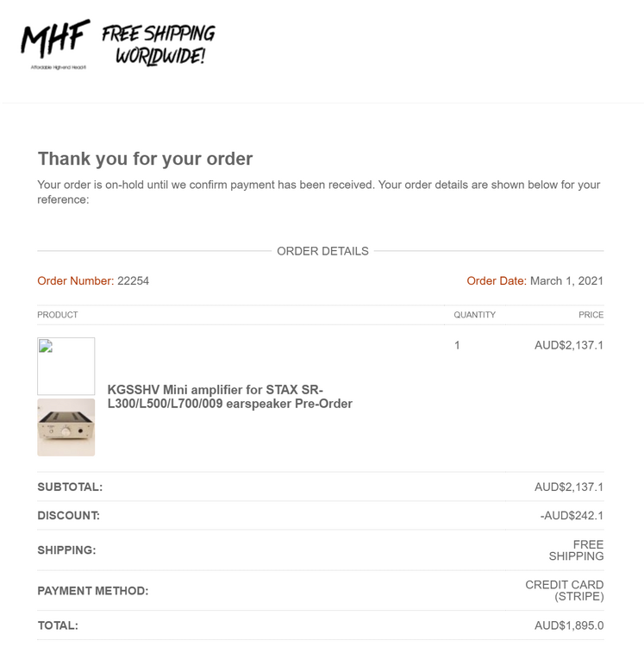Click the PRODUCT column header
The width and height of the screenshot is (644, 647).
pyautogui.click(x=58, y=315)
